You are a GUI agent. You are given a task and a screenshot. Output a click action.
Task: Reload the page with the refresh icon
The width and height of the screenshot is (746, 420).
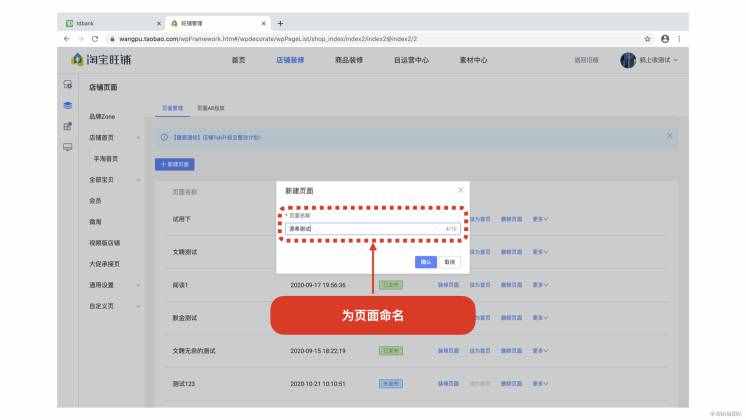pyautogui.click(x=95, y=39)
